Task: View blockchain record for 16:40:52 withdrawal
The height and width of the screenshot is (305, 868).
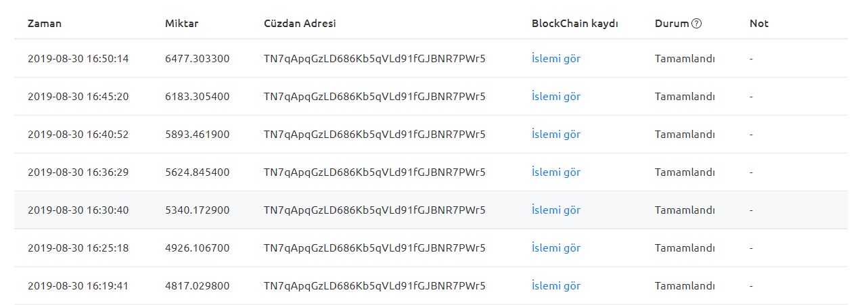Action: (x=556, y=135)
